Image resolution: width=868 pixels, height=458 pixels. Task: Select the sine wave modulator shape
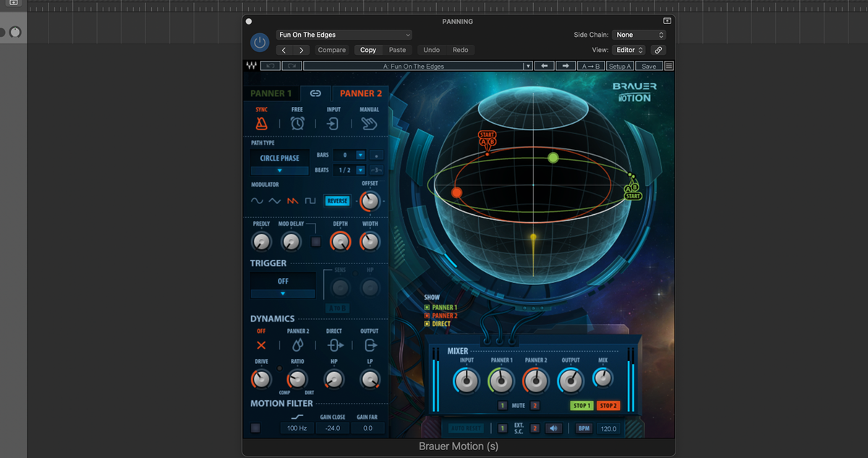(257, 201)
